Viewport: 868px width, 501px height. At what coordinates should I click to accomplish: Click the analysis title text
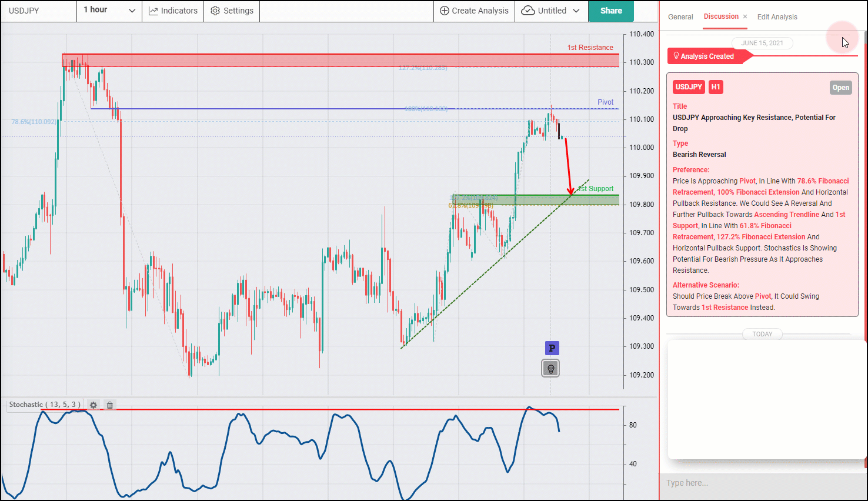tap(754, 123)
